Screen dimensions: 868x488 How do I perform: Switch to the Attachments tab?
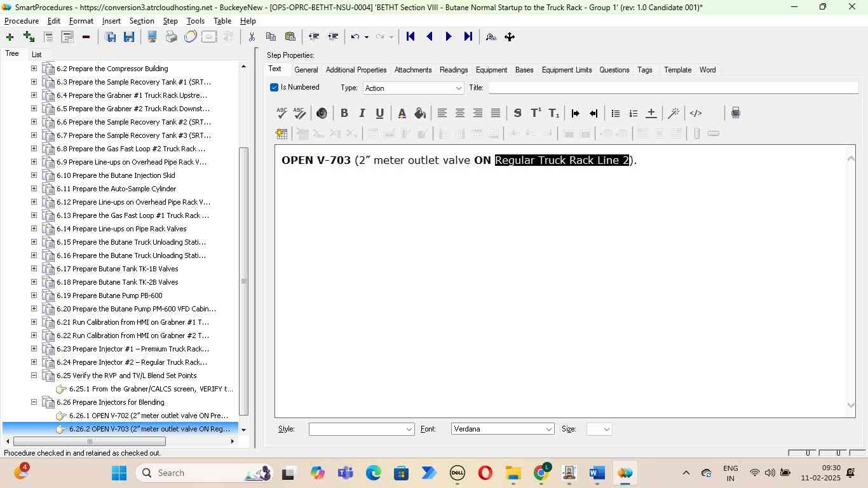tap(413, 70)
